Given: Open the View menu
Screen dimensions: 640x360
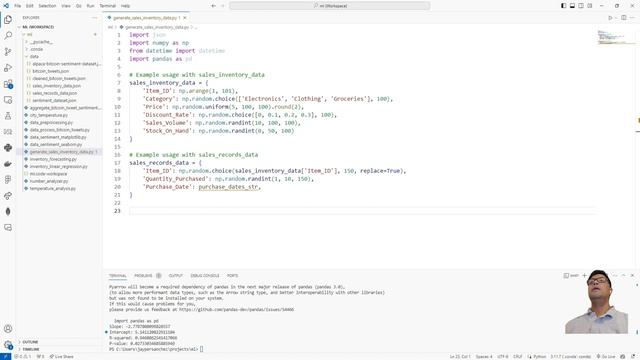Looking at the screenshot, I should point(66,6).
